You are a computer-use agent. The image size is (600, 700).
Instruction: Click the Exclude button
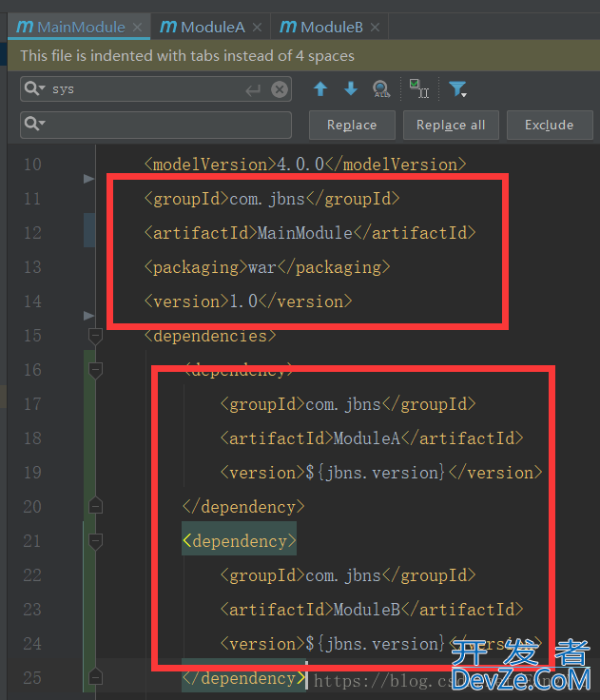pos(550,125)
